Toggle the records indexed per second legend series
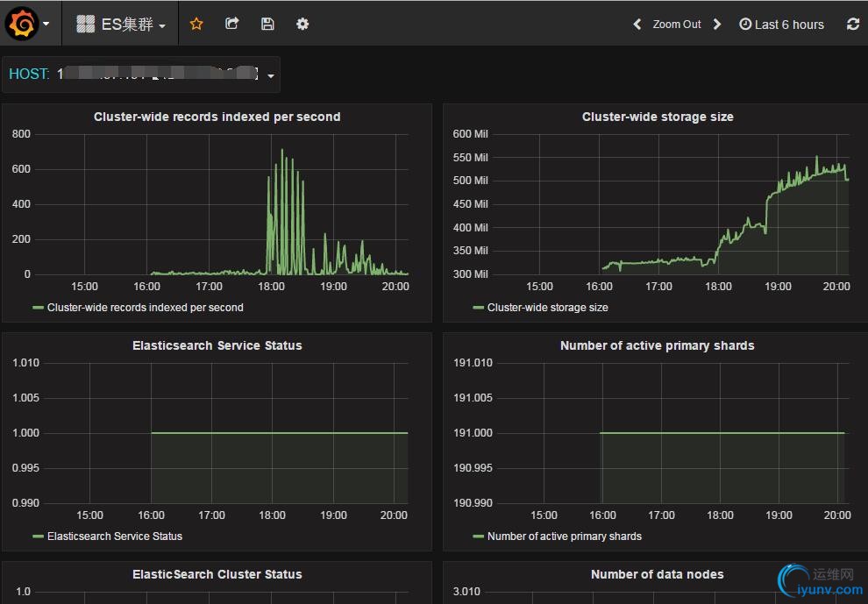868x604 pixels. click(145, 308)
